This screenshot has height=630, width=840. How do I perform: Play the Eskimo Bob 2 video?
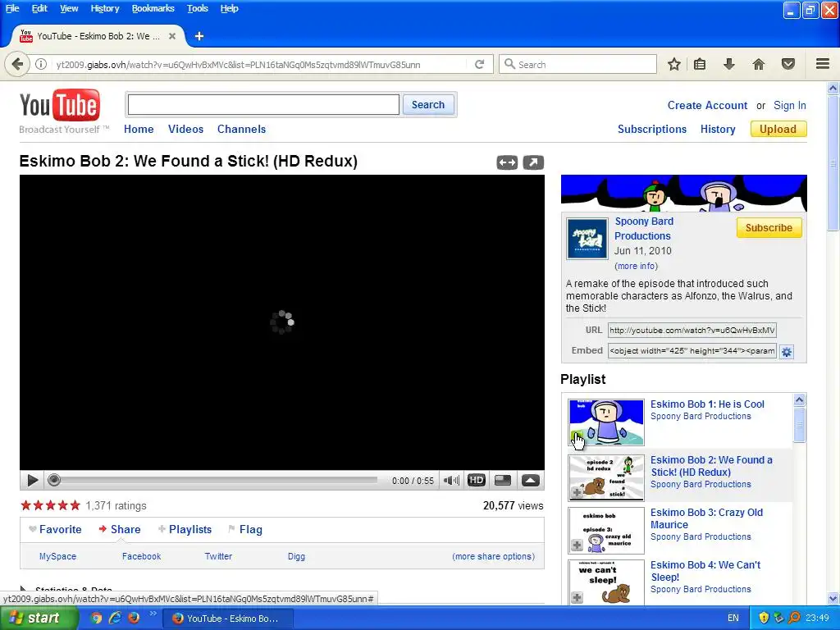tap(32, 481)
